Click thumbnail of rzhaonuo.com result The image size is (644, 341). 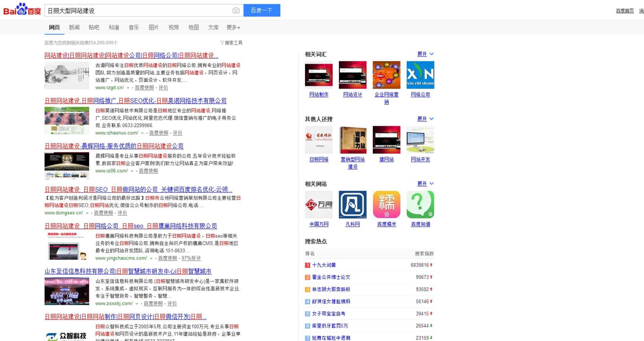point(67,120)
